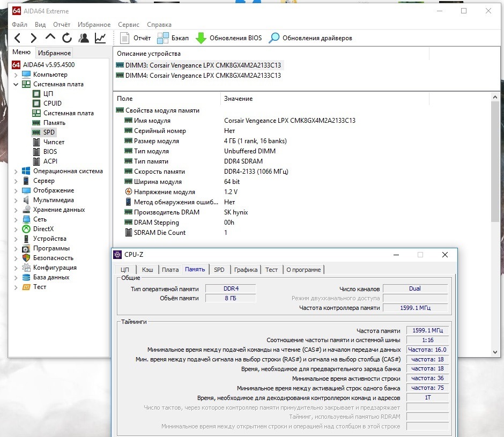Click the DirectX Xbox icon in the tree

coord(26,229)
